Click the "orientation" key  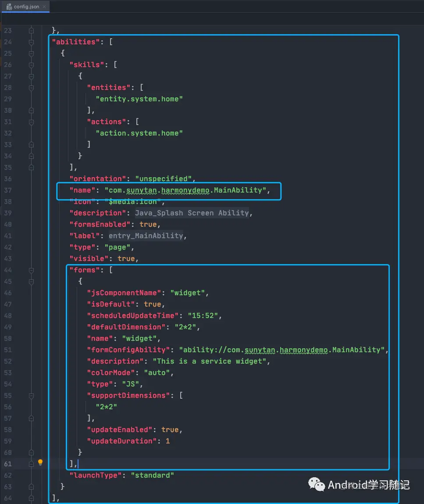(x=98, y=179)
